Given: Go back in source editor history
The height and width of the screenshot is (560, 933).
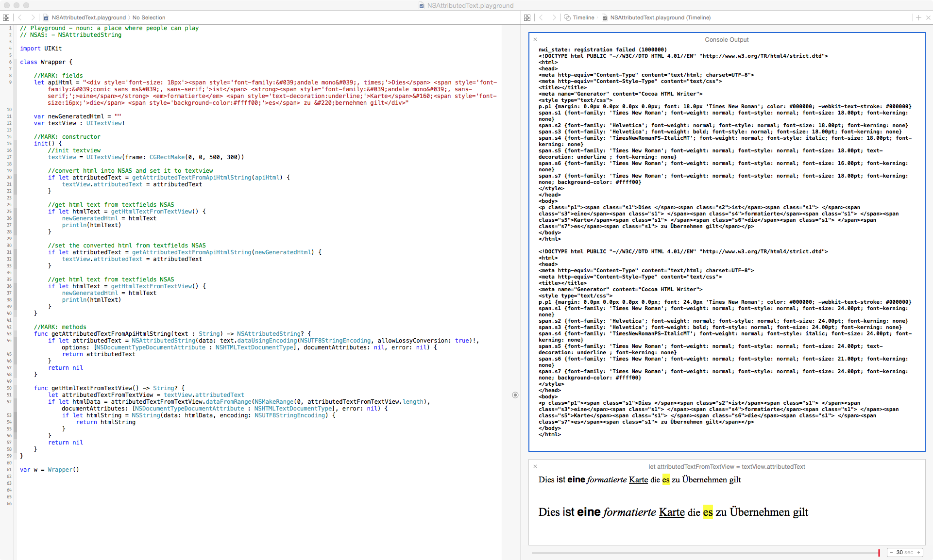Looking at the screenshot, I should point(20,17).
